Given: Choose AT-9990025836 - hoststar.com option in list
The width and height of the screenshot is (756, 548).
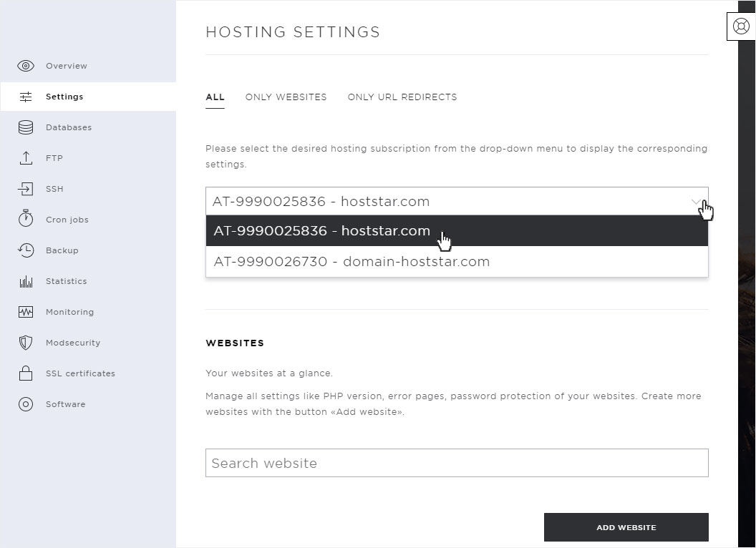Looking at the screenshot, I should [457, 231].
